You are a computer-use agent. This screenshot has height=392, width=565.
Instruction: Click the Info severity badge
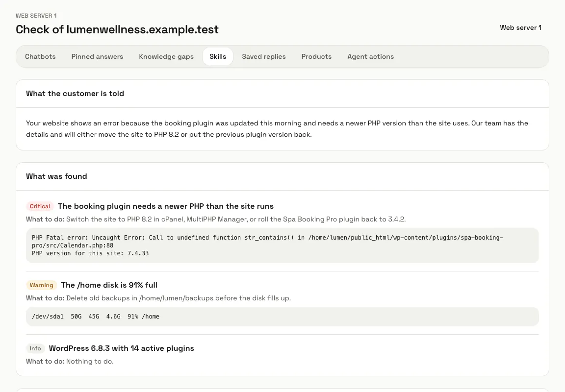[35, 348]
